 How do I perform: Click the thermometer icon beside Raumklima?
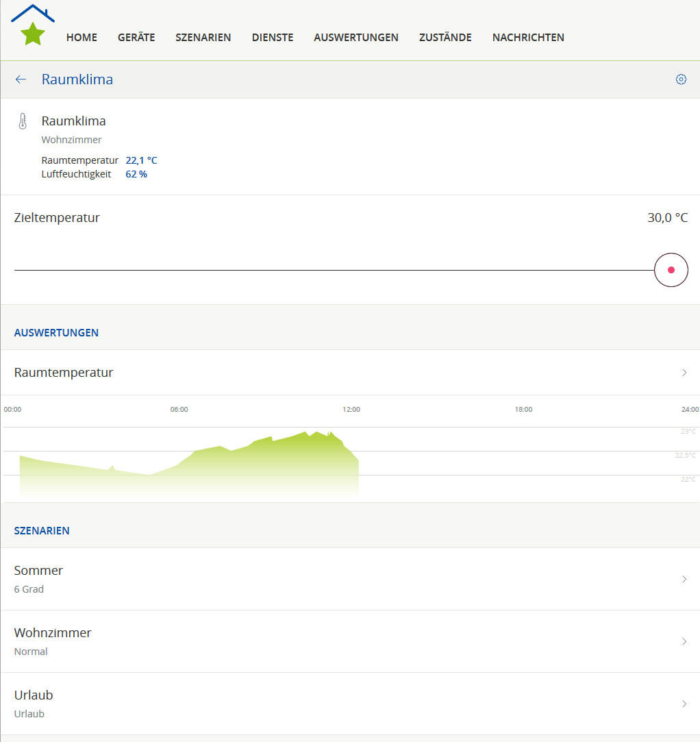click(x=23, y=121)
